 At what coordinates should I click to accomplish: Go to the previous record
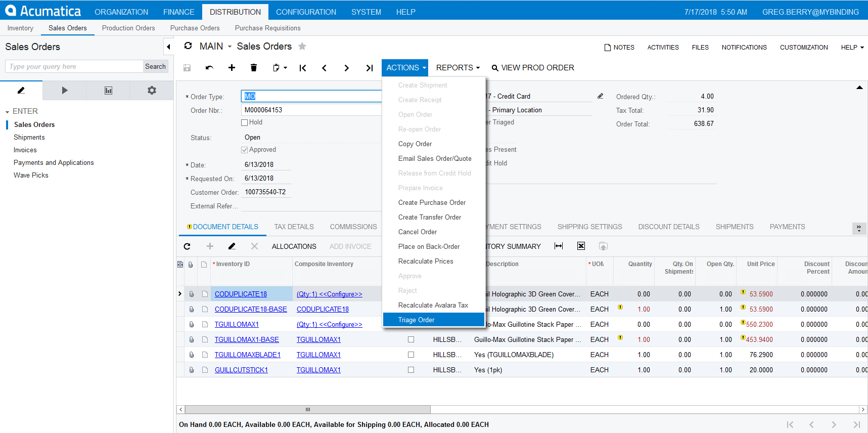pyautogui.click(x=324, y=68)
